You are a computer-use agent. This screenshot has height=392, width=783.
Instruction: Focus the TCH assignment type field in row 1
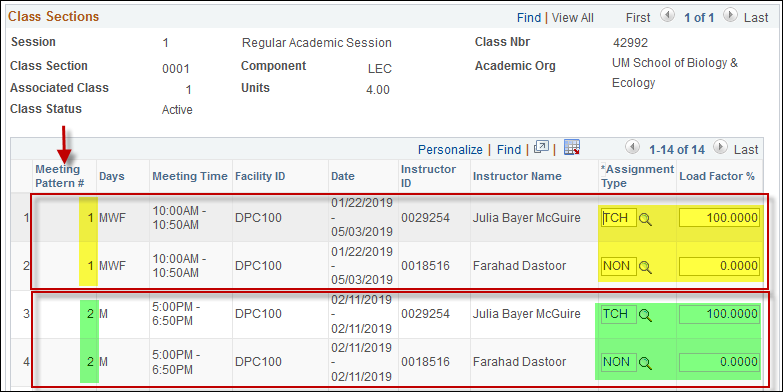(619, 218)
